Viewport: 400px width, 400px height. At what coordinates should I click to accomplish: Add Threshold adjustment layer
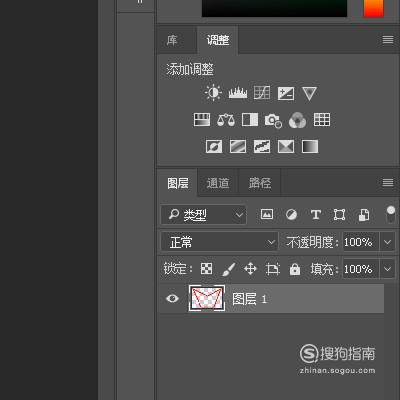tap(262, 146)
